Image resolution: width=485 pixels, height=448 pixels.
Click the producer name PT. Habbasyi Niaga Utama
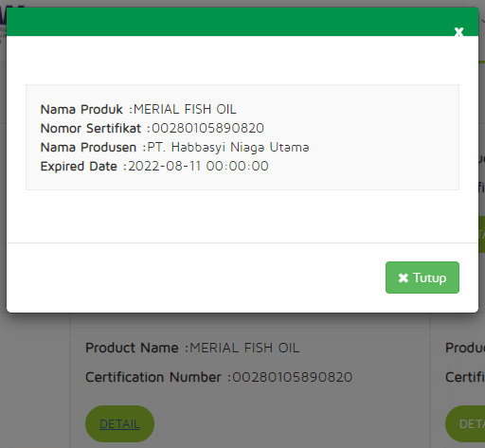point(228,147)
